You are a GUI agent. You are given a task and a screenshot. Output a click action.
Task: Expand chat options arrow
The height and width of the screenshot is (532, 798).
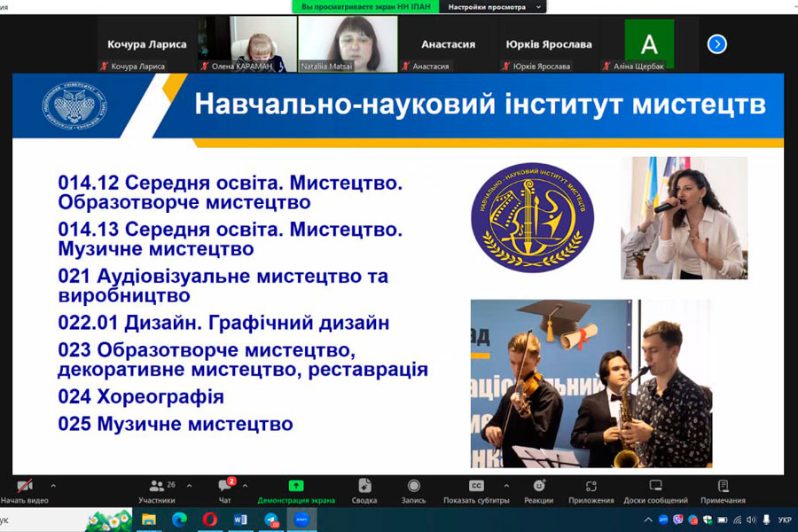click(246, 486)
